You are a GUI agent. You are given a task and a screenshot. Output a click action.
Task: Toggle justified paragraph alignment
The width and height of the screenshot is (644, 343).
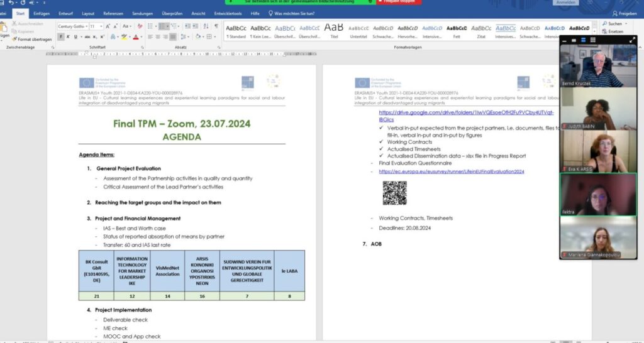tap(172, 37)
